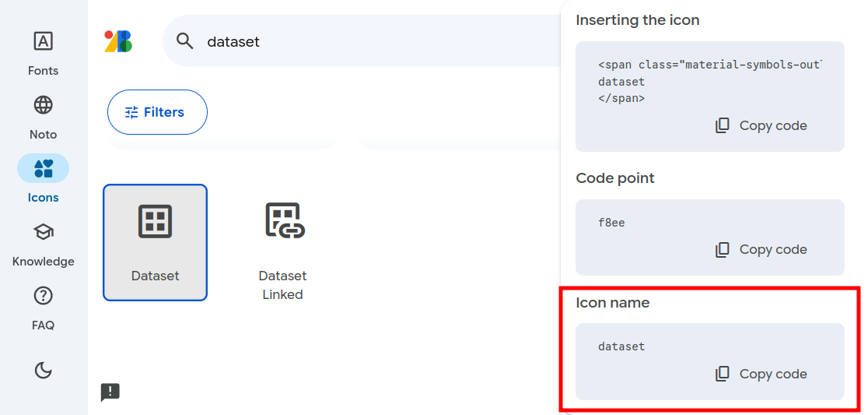The width and height of the screenshot is (868, 415).
Task: Click the send feedback icon
Action: click(110, 392)
